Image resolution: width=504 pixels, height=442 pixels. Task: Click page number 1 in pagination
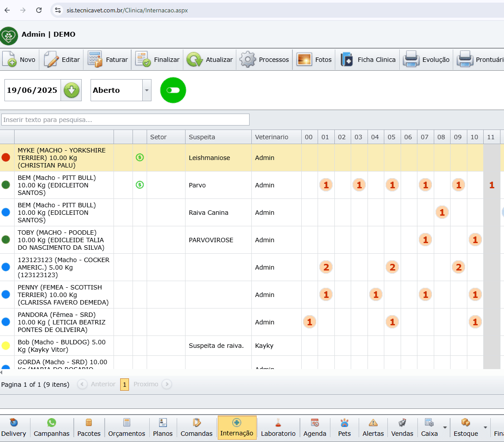125,385
